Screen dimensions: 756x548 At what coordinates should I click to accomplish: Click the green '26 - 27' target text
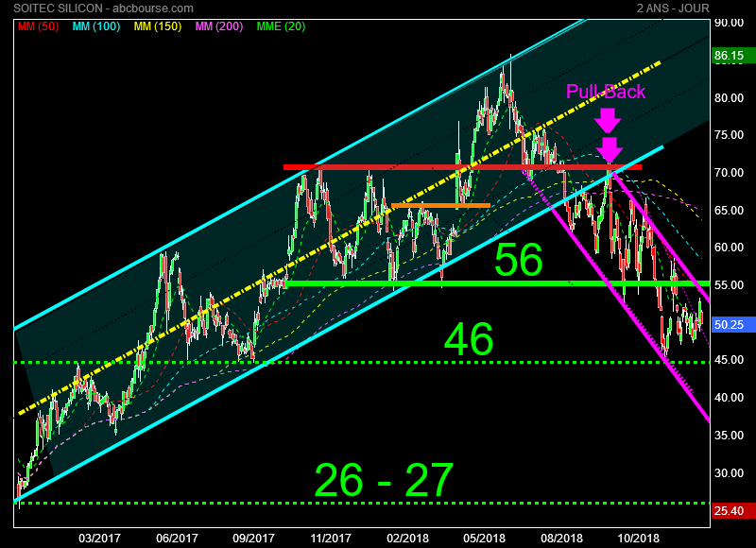point(384,480)
